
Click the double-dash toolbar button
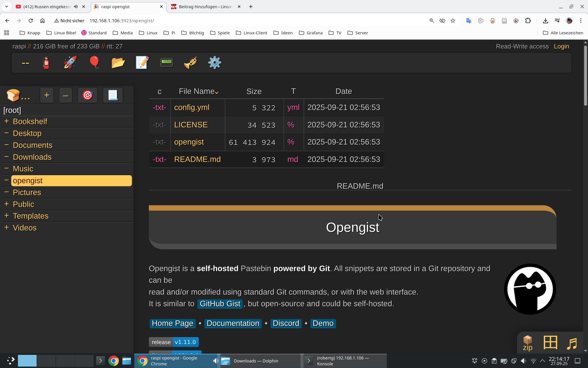tap(25, 63)
